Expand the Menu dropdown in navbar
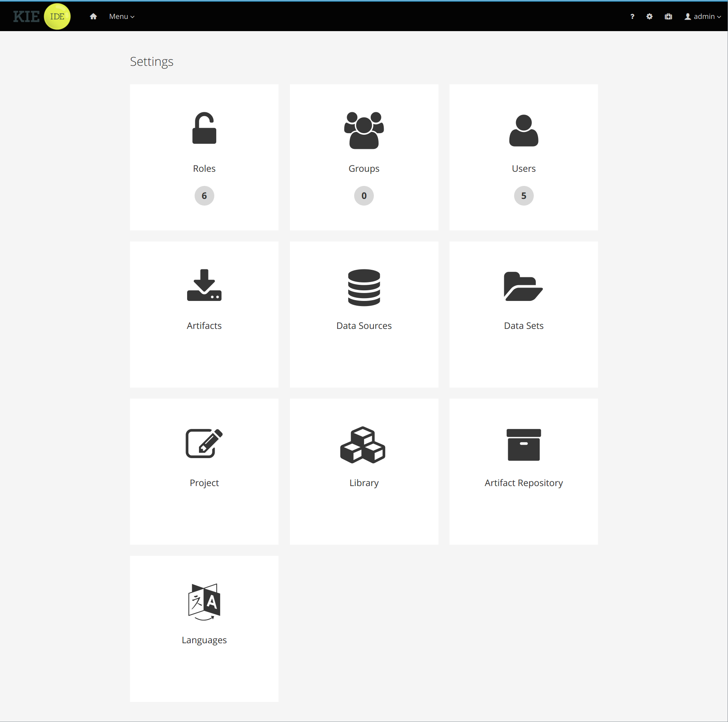 [x=122, y=17]
